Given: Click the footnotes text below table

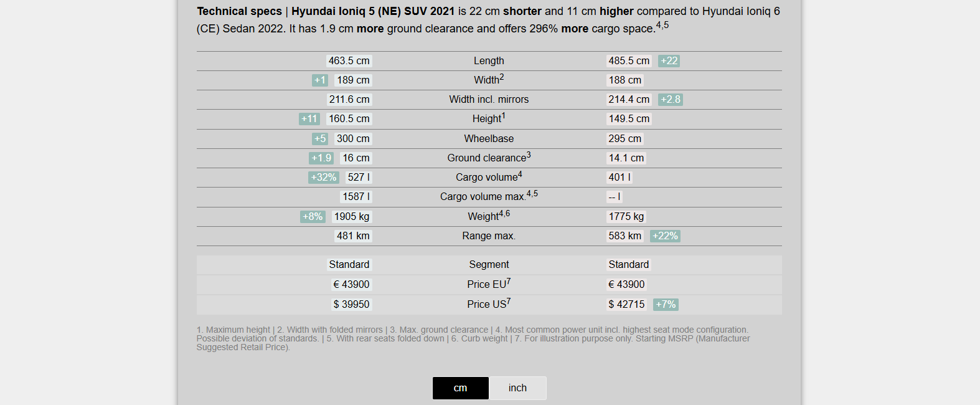Looking at the screenshot, I should (x=473, y=338).
